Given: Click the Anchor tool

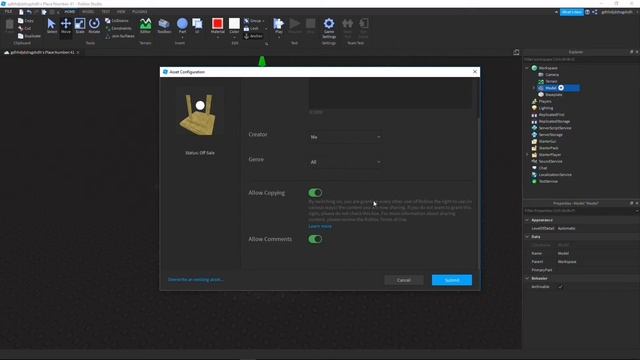Looking at the screenshot, I should pos(253,36).
